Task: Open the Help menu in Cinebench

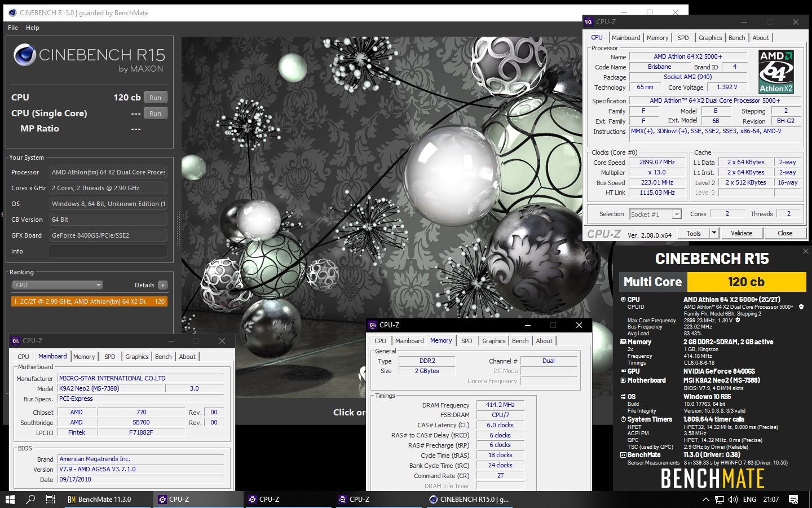Action: point(33,28)
